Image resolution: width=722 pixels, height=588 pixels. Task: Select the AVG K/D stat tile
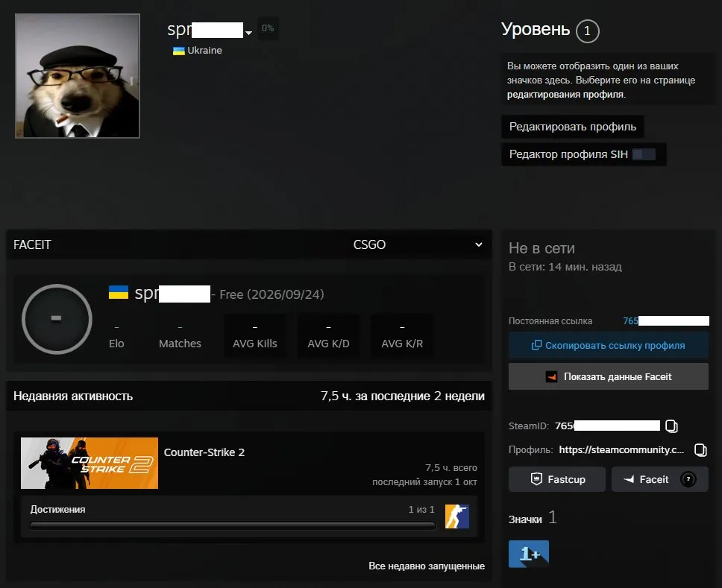pos(328,336)
